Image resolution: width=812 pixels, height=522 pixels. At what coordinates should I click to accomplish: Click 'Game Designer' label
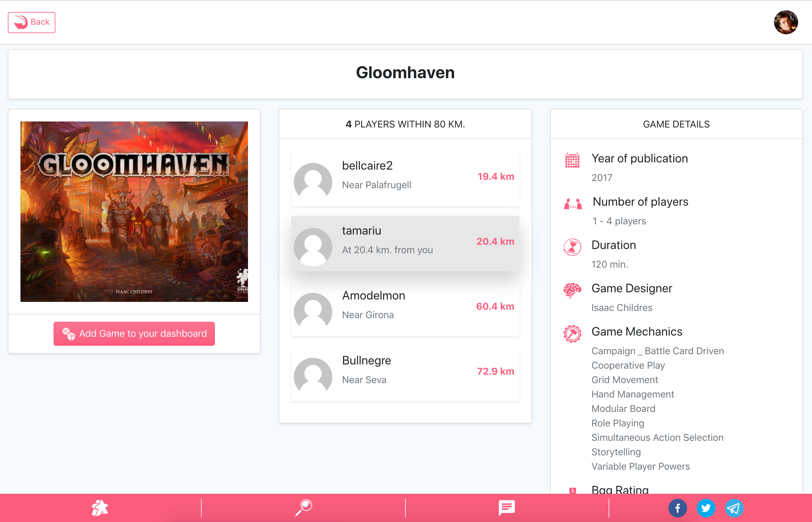point(631,288)
